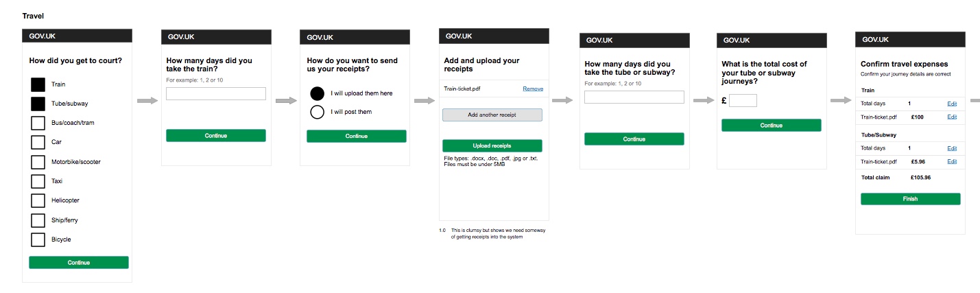Click the train days input field
The height and width of the screenshot is (293, 980).
pyautogui.click(x=215, y=94)
